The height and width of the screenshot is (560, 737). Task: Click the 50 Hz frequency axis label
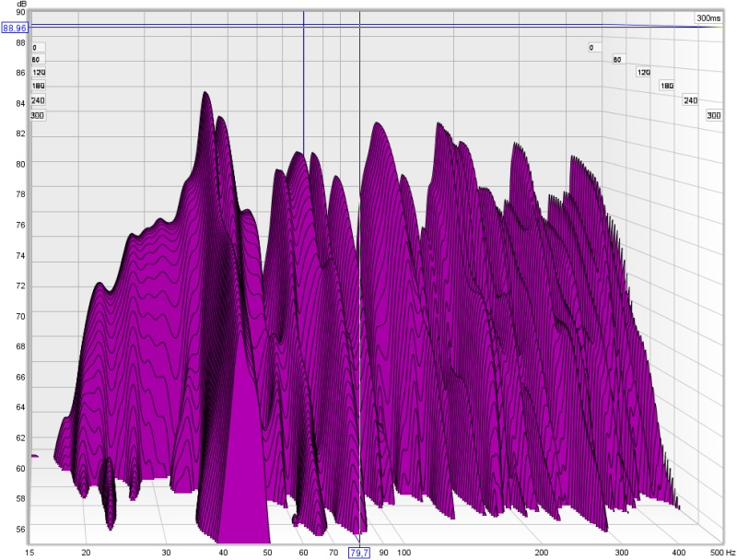pyautogui.click(x=267, y=553)
